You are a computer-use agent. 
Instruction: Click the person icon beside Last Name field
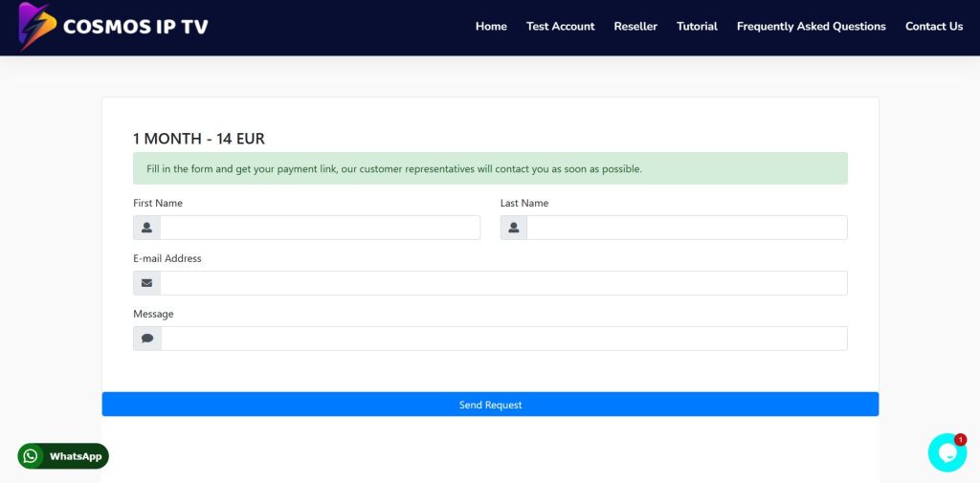pos(514,228)
